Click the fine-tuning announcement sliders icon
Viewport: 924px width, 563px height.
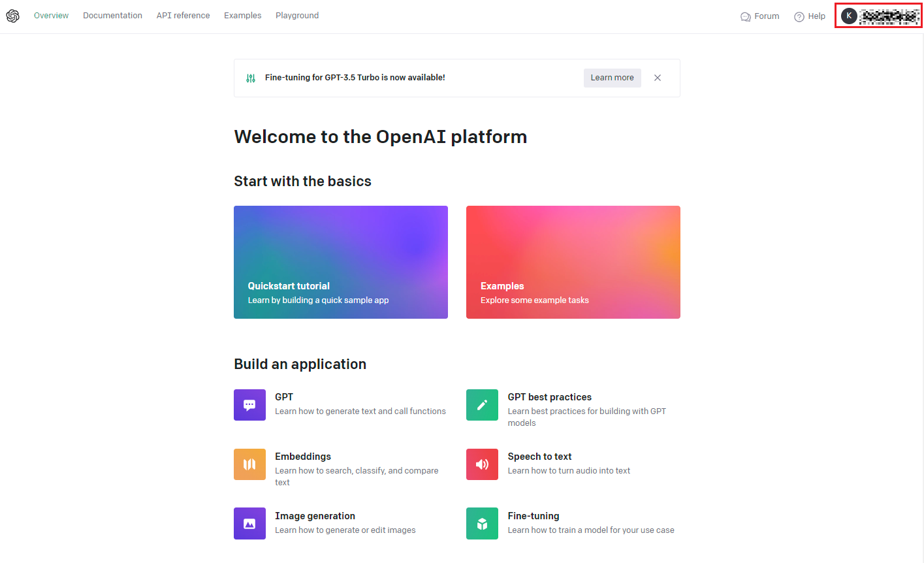[x=251, y=78]
